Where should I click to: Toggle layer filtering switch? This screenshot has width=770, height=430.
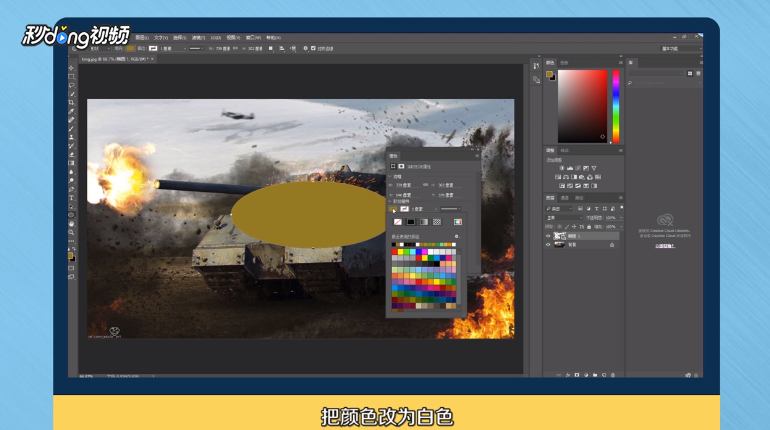point(621,208)
